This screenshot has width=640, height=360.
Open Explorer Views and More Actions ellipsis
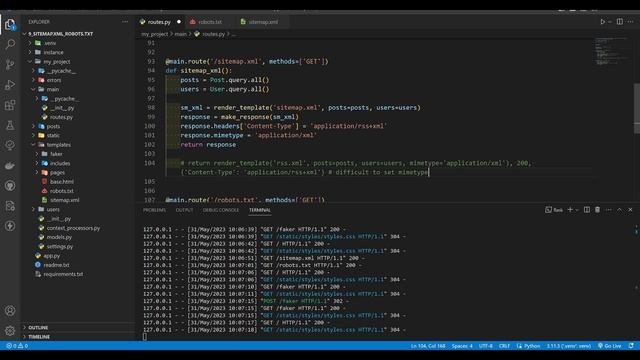click(x=125, y=22)
